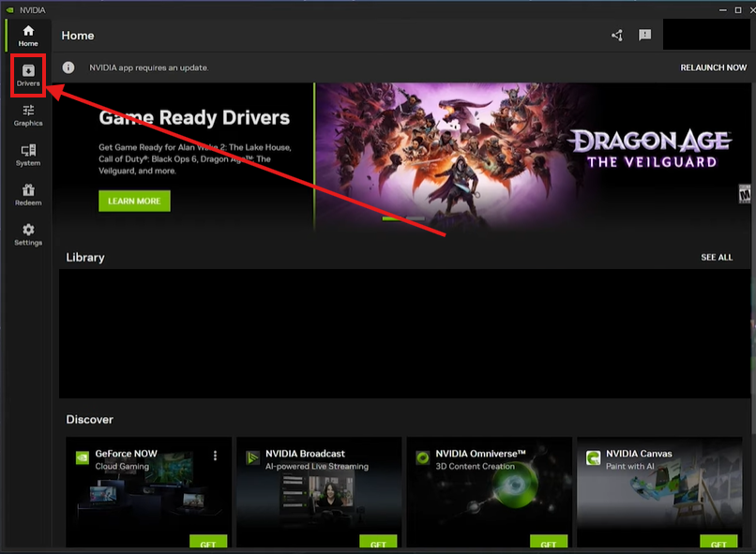Click the NVIDIA Canvas logo icon
The height and width of the screenshot is (554, 756).
point(593,457)
